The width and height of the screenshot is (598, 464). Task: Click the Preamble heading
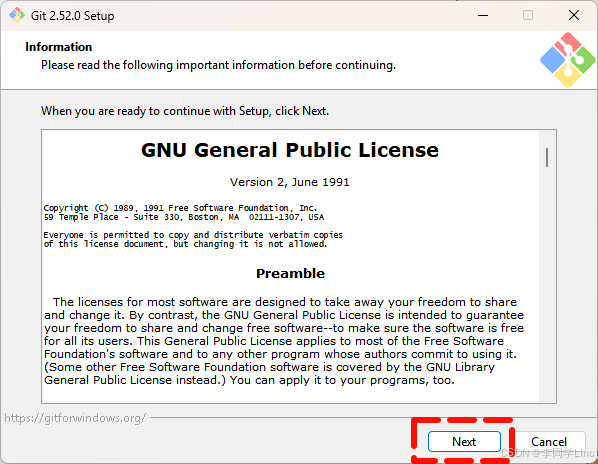click(290, 273)
